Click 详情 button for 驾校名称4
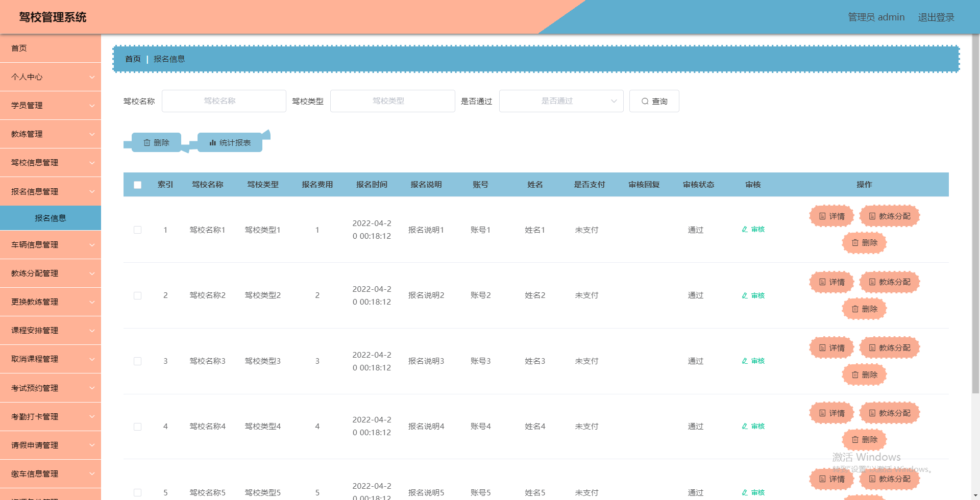 831,413
